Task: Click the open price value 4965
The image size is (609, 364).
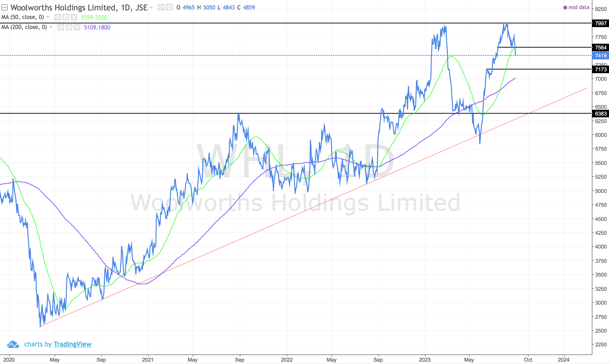Action: click(x=189, y=8)
